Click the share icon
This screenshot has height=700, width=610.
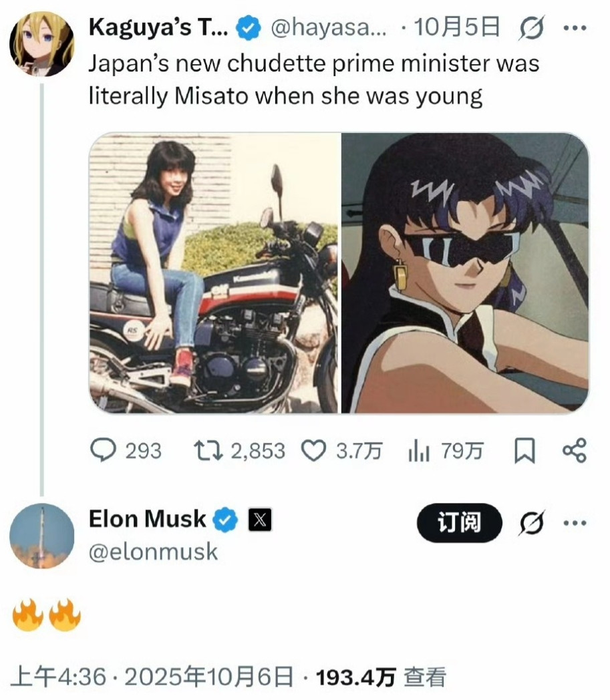click(574, 451)
